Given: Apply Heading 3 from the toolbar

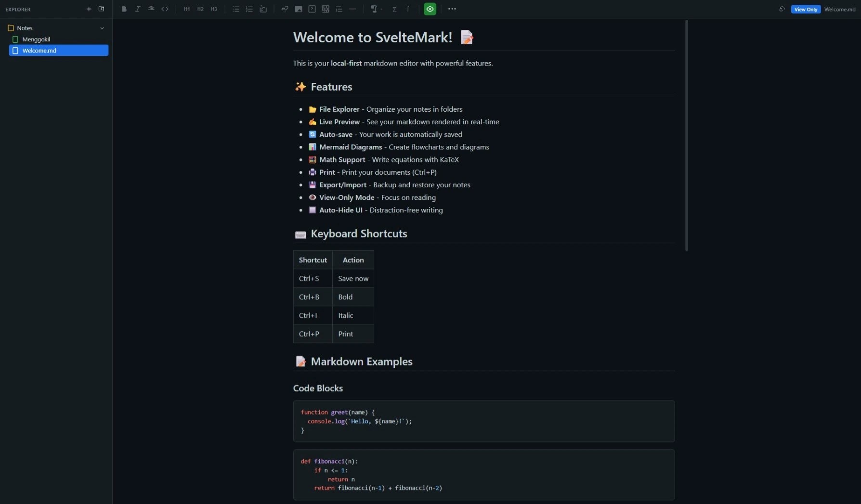Looking at the screenshot, I should [x=214, y=9].
